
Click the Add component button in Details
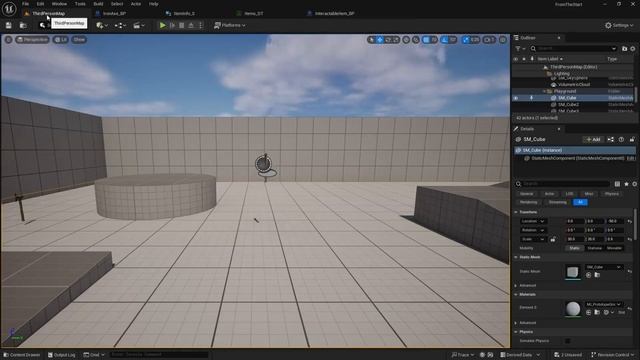point(593,140)
